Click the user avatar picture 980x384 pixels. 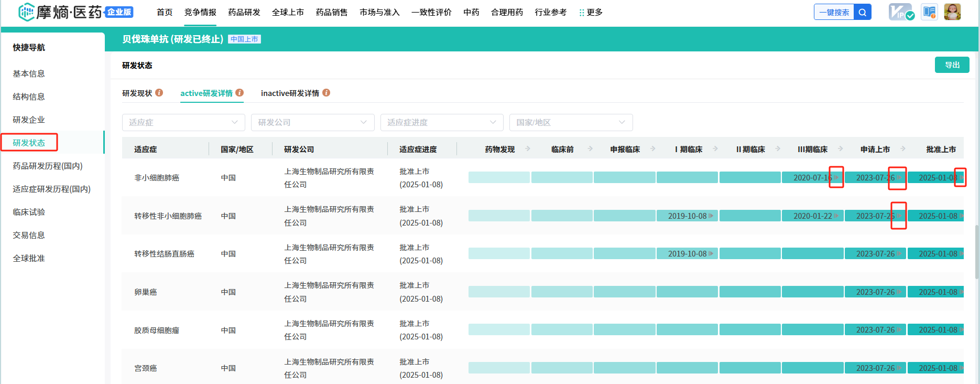pyautogui.click(x=952, y=12)
